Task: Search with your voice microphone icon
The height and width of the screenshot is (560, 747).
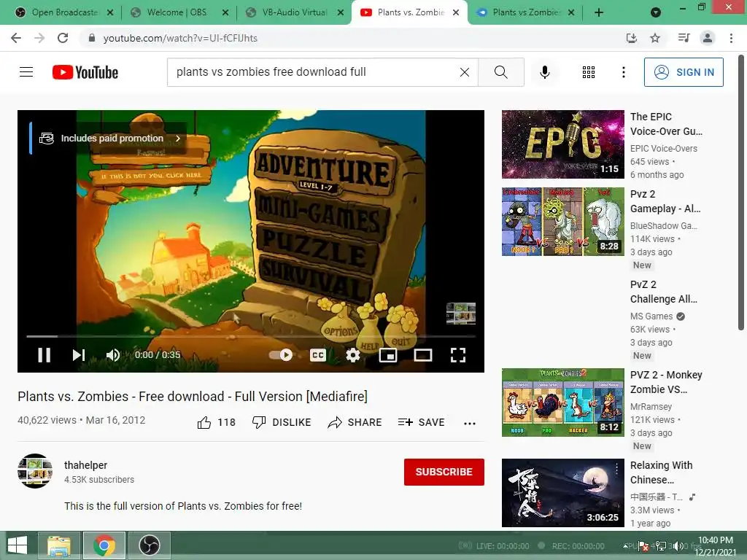Action: 545,72
